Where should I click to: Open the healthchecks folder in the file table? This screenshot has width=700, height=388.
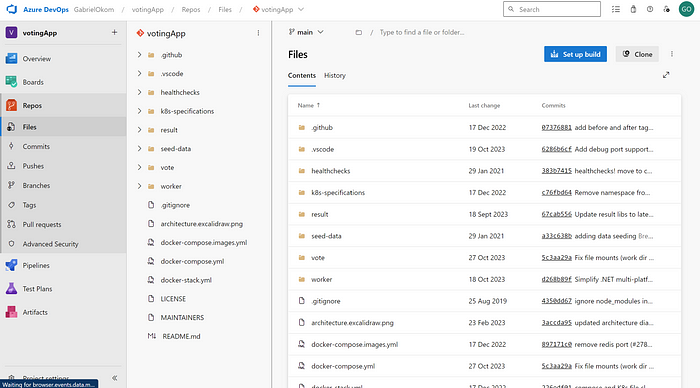pyautogui.click(x=330, y=171)
